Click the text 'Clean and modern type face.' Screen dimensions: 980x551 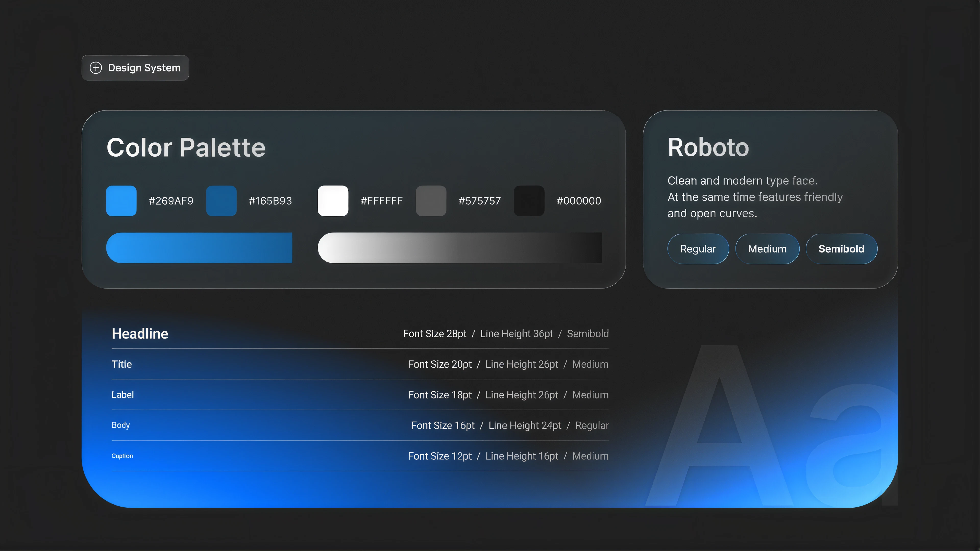coord(743,181)
